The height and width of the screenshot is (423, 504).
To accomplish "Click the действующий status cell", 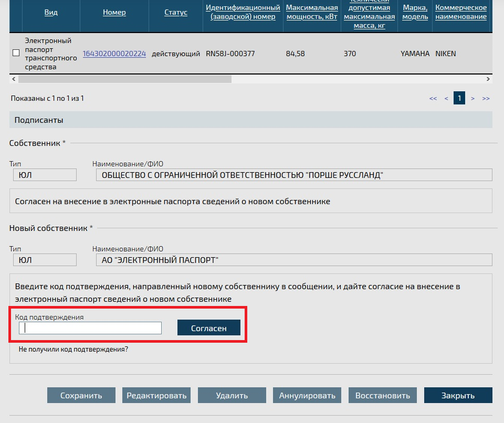I will (x=176, y=54).
